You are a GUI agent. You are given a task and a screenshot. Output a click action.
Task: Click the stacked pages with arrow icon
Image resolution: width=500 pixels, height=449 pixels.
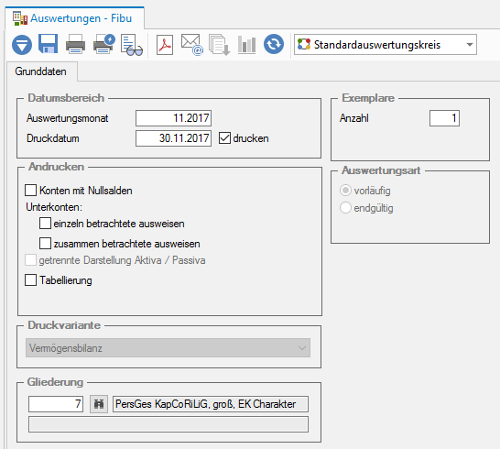219,45
